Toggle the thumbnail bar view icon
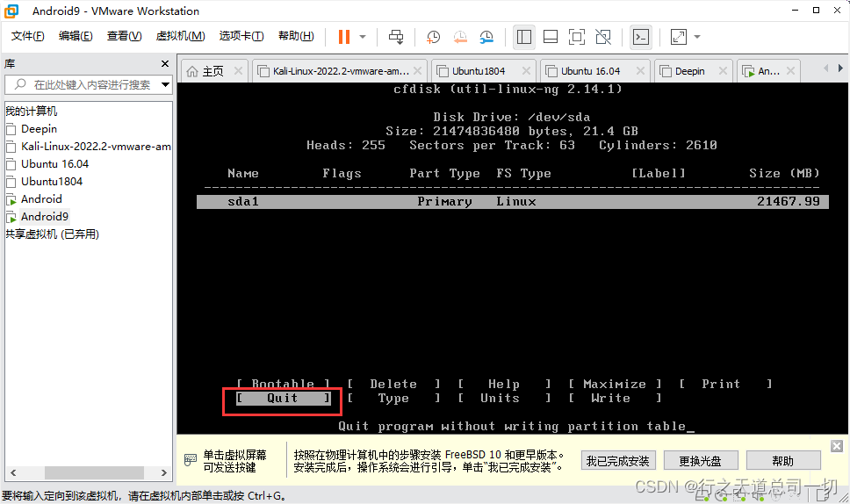The height and width of the screenshot is (504, 850). tap(551, 37)
